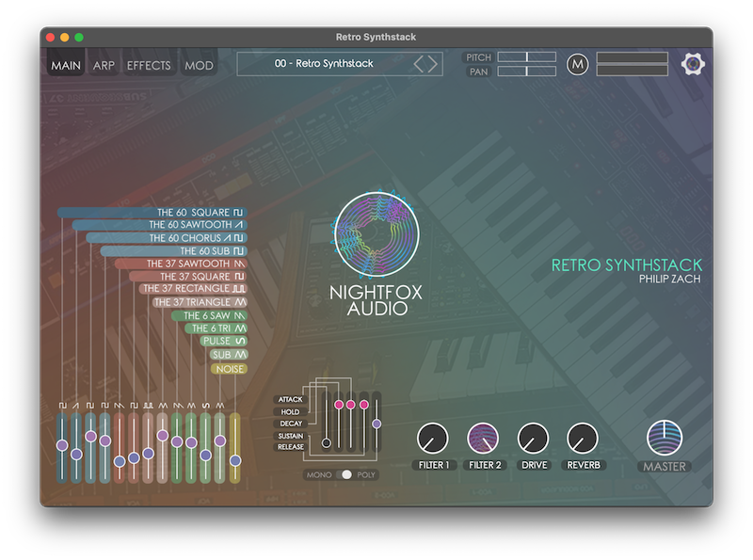Viewport: 753px width, 560px height.
Task: Click the output level meter bars
Action: coord(632,64)
